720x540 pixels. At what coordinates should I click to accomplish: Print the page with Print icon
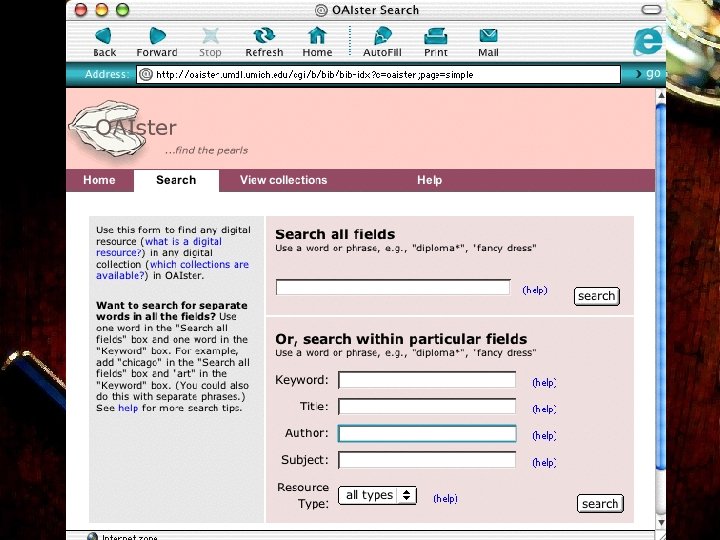(435, 42)
